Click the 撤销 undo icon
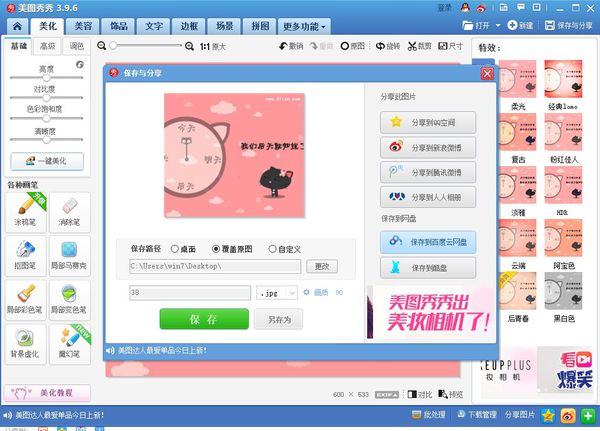 point(284,46)
